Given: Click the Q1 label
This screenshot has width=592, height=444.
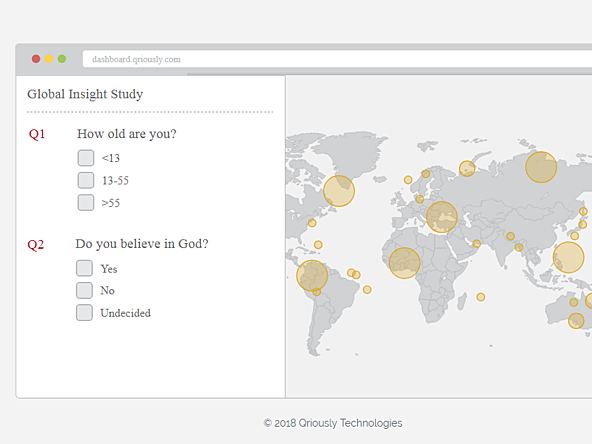Looking at the screenshot, I should pyautogui.click(x=37, y=134).
